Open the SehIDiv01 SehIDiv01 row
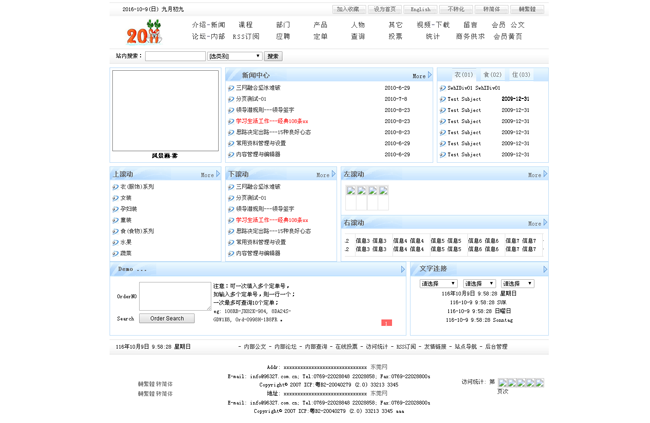650x423 pixels. [x=474, y=88]
